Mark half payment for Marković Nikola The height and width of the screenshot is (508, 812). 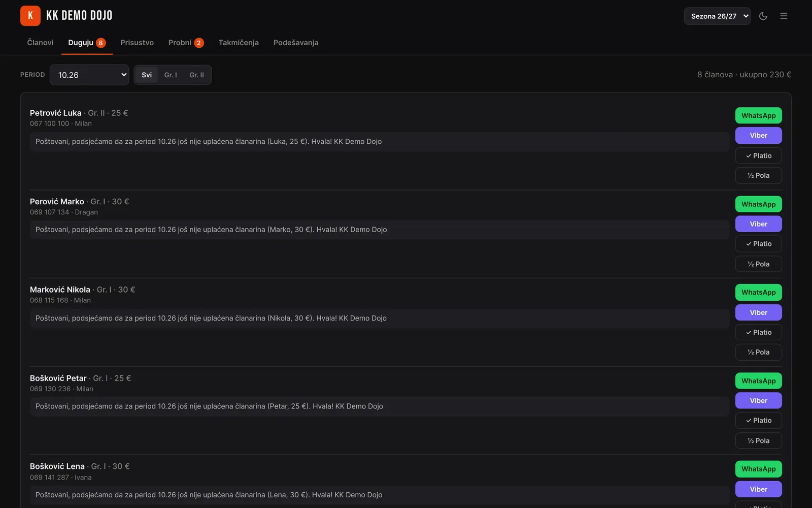tap(758, 353)
